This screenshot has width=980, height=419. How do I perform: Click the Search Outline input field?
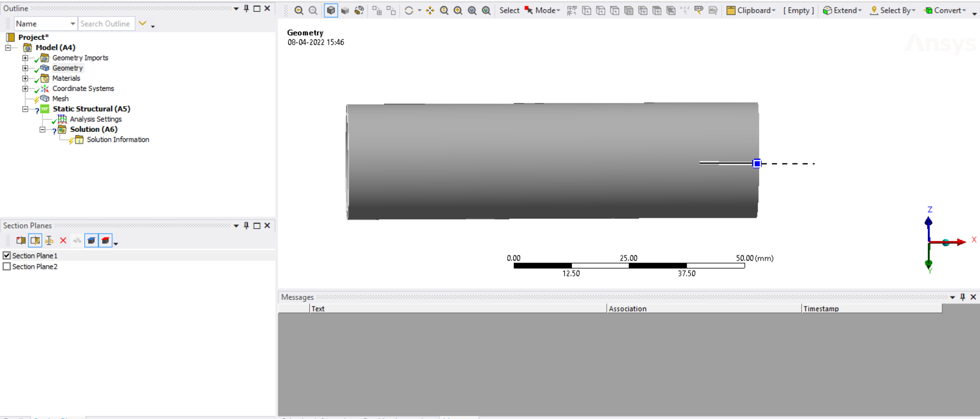106,24
